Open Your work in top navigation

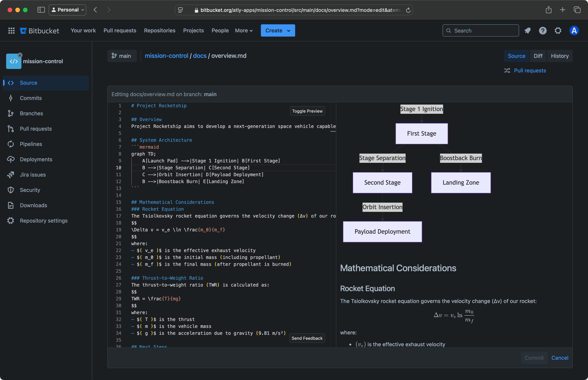[83, 31]
